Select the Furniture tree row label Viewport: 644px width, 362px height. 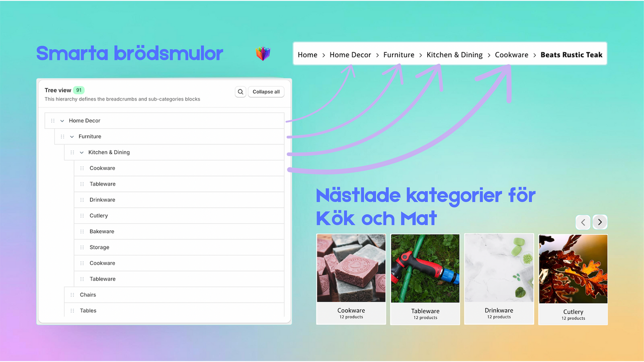coord(90,136)
